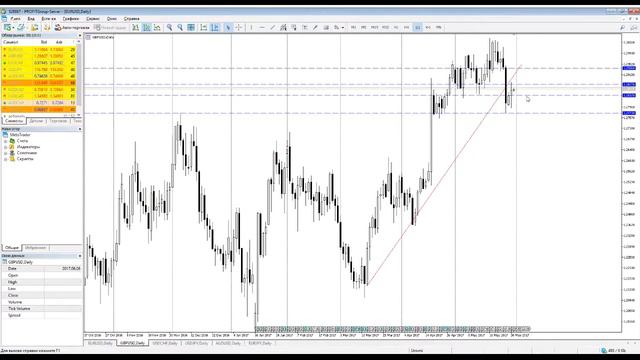
Task: Open the USDCHF,Daily chart tab
Action: (x=165, y=343)
